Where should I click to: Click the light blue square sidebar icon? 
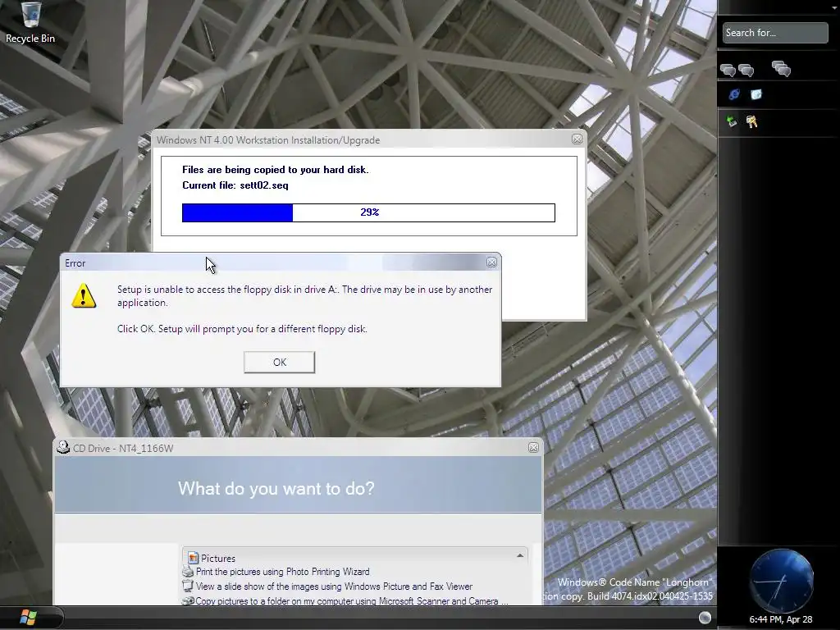(x=756, y=94)
